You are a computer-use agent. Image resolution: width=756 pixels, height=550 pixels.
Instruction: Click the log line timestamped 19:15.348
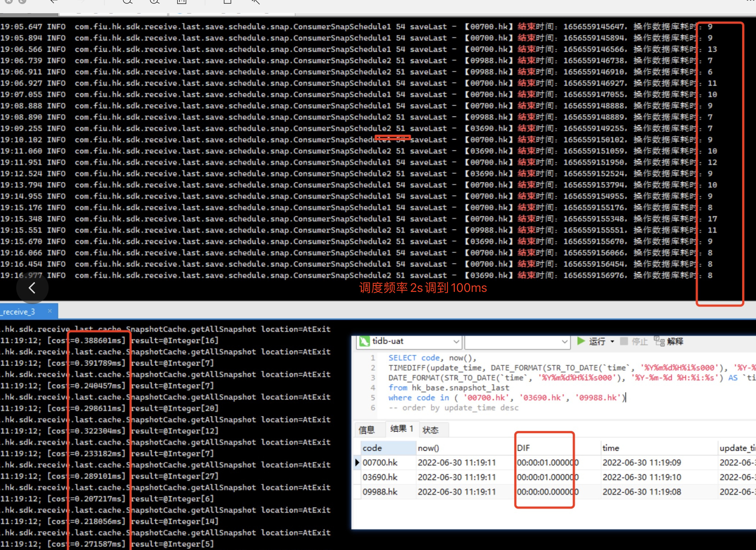(358, 219)
